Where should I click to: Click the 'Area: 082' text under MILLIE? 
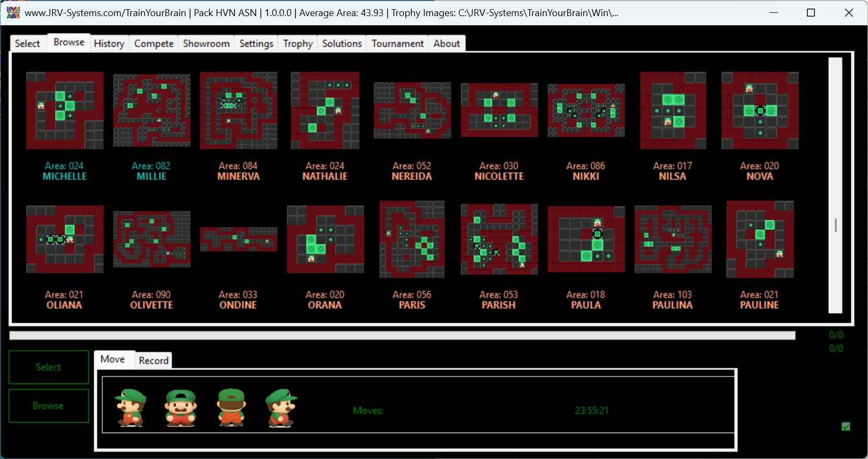151,166
